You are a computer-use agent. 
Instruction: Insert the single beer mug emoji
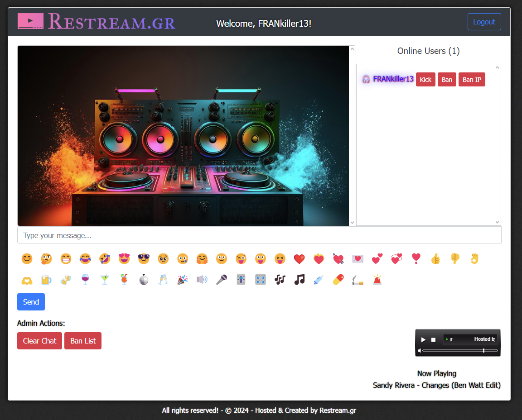(46, 280)
